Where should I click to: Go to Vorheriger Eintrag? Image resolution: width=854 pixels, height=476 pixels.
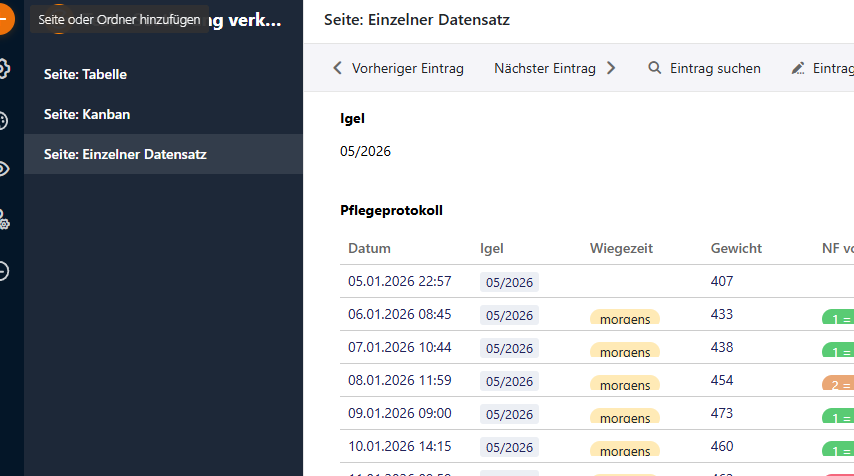(x=398, y=69)
